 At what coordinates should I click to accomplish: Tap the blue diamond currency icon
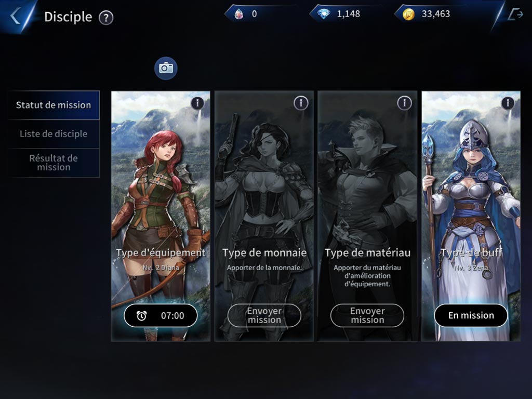tap(323, 14)
